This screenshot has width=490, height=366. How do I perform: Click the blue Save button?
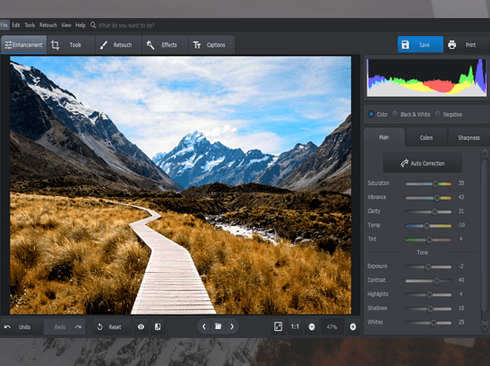tap(420, 45)
